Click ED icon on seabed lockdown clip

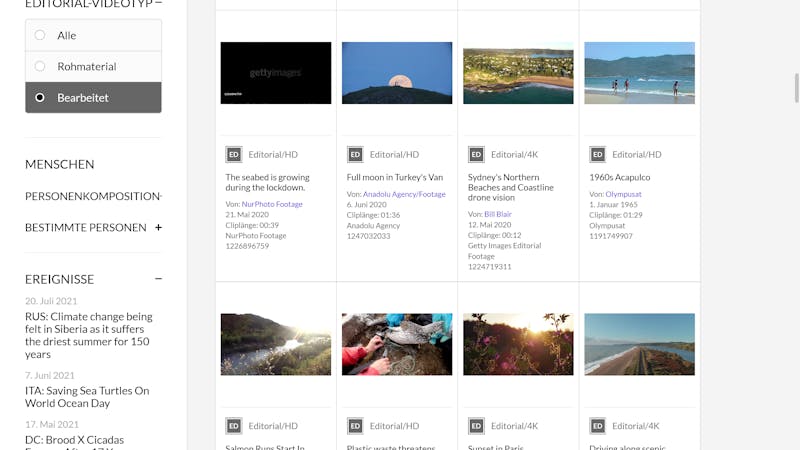point(234,155)
